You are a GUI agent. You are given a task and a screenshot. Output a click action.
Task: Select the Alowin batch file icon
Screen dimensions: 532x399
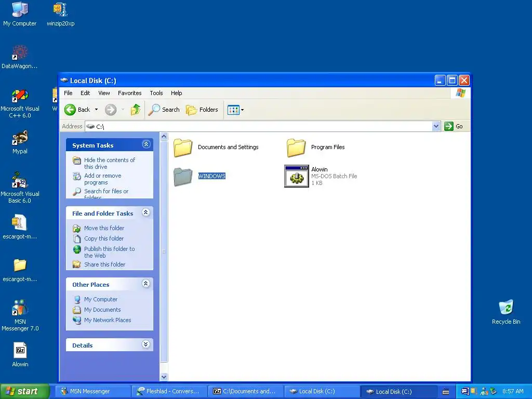(297, 176)
